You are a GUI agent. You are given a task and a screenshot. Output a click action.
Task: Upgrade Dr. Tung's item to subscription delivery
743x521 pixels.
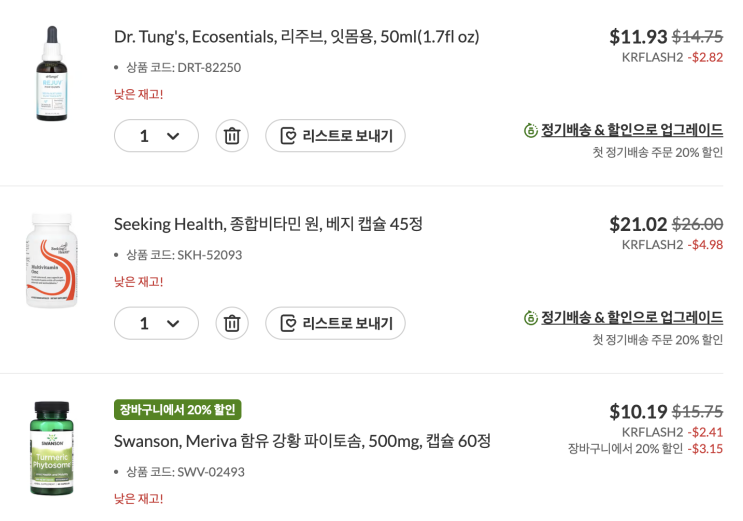[x=631, y=130]
